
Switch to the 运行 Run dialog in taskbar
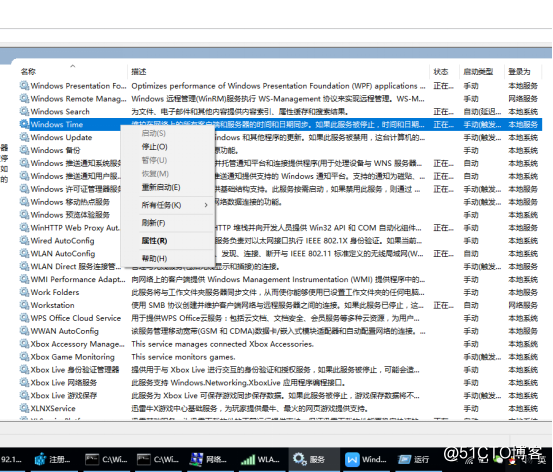[x=414, y=459]
